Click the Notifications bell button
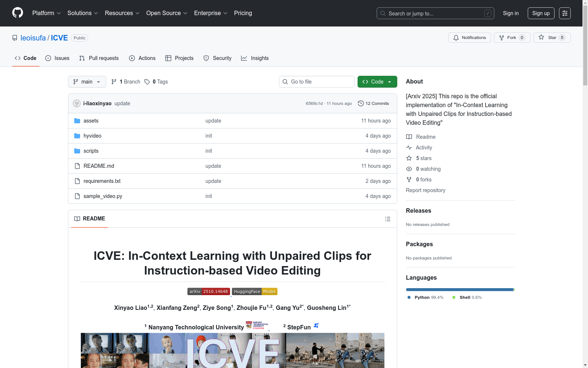The width and height of the screenshot is (588, 368). [469, 38]
